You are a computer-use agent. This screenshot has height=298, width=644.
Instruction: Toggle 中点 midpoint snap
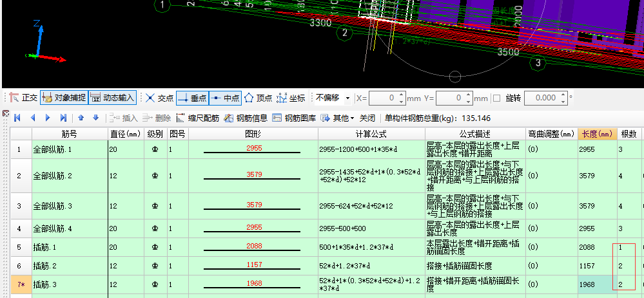click(225, 98)
